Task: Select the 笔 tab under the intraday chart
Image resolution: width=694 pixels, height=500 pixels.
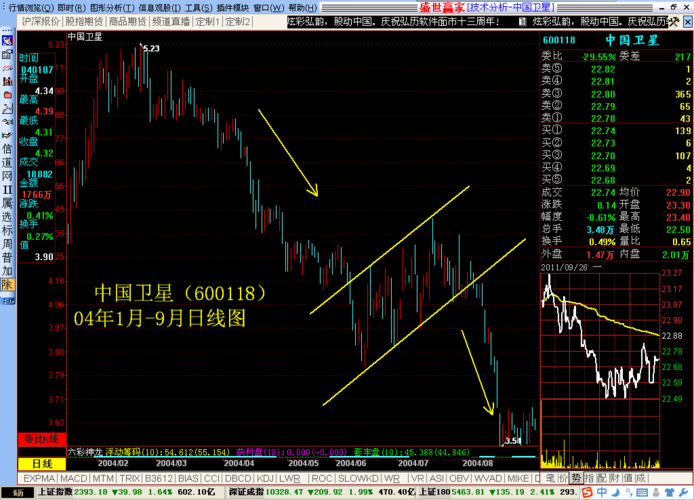Action: click(550, 478)
